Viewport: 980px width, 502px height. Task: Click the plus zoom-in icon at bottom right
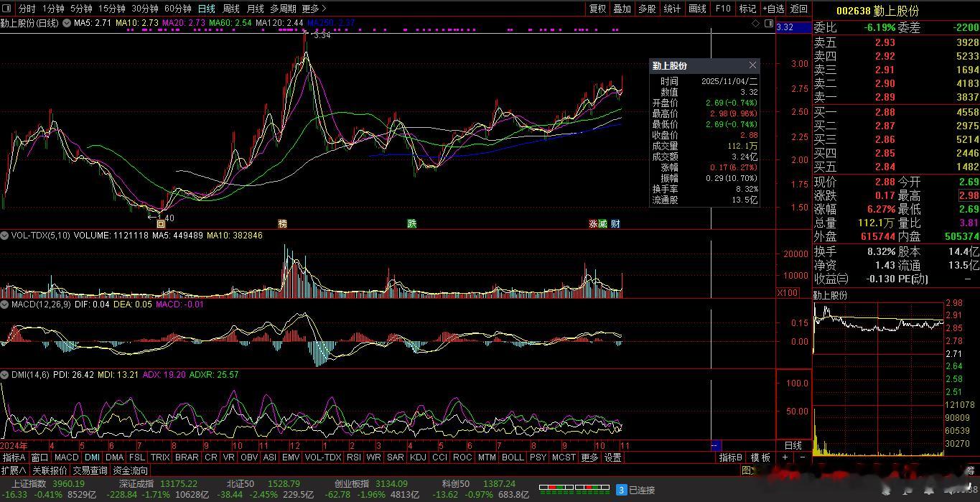[785, 457]
